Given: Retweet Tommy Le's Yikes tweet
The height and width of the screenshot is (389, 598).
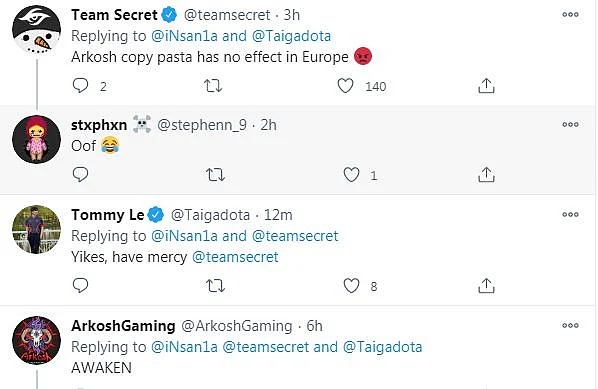Looking at the screenshot, I should tap(215, 286).
